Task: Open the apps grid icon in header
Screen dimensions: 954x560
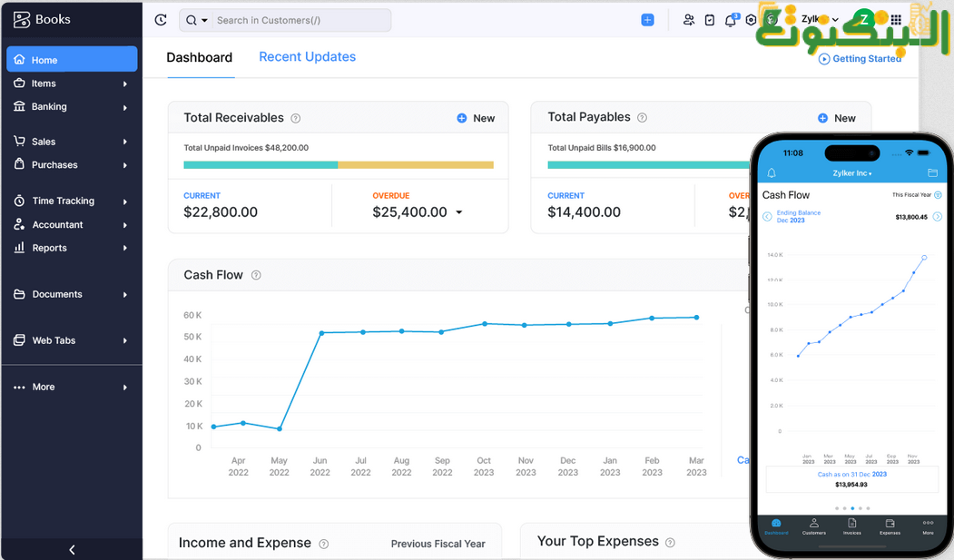Action: (x=896, y=20)
